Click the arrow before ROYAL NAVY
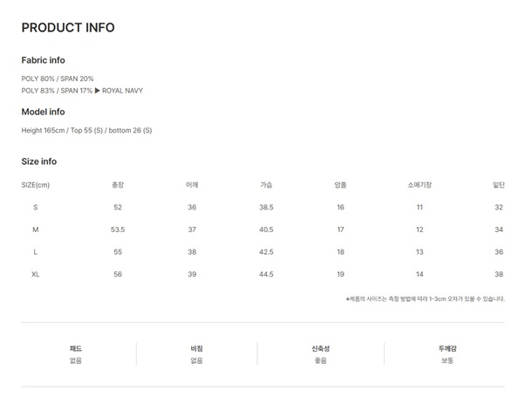The width and height of the screenshot is (532, 404). pos(97,91)
